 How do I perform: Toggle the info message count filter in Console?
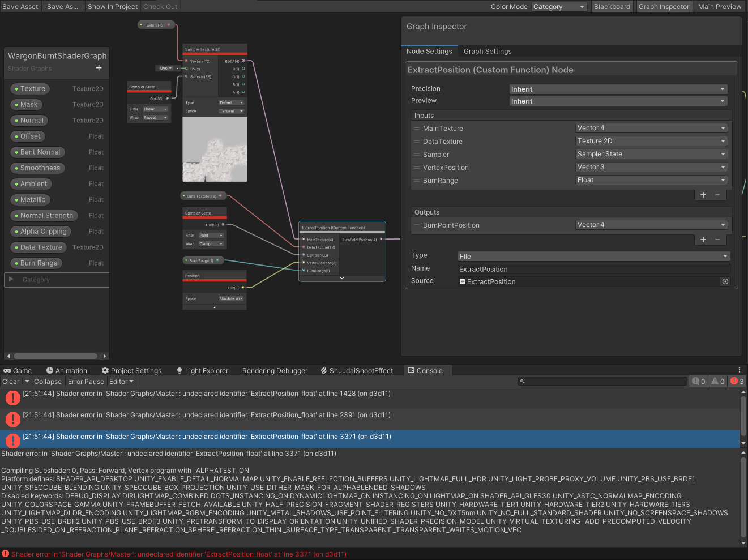699,381
